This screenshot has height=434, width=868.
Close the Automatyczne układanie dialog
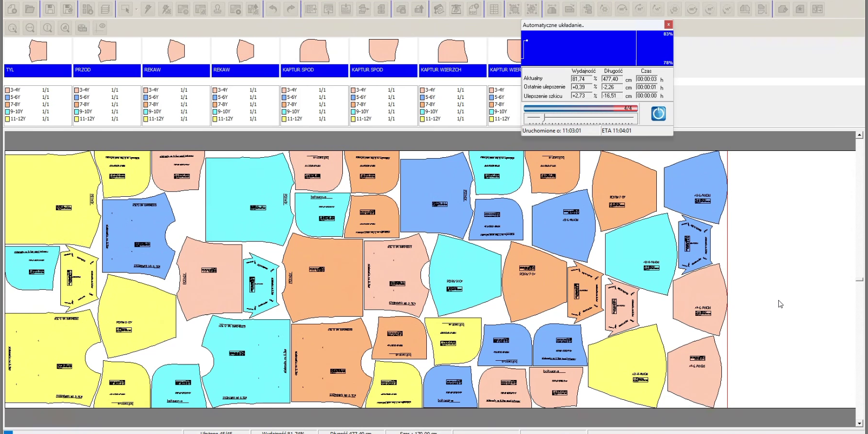click(668, 25)
